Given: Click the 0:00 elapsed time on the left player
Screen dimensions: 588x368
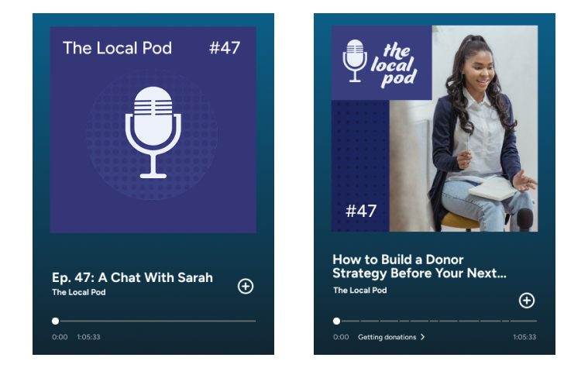Looking at the screenshot, I should click(60, 337).
